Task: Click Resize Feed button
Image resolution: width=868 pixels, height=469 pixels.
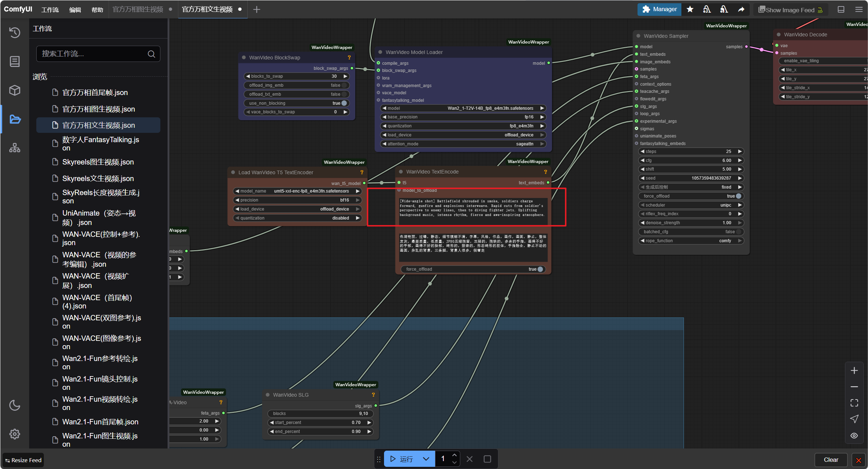Action: click(x=23, y=460)
